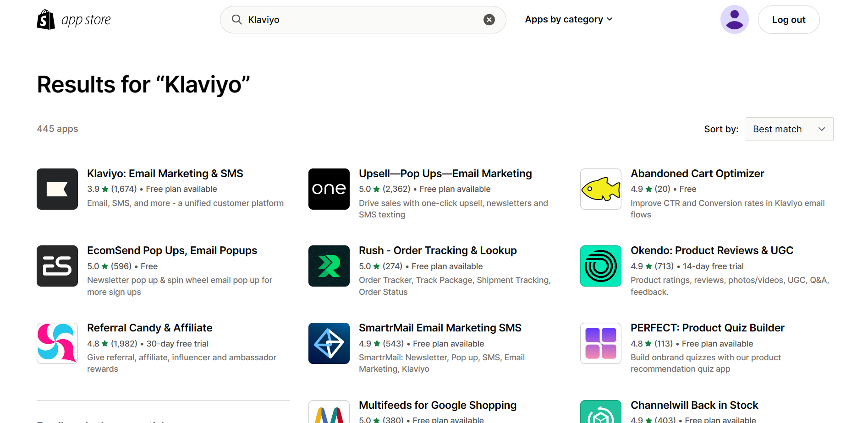The image size is (868, 423).
Task: Click the search magnifier icon
Action: (236, 19)
